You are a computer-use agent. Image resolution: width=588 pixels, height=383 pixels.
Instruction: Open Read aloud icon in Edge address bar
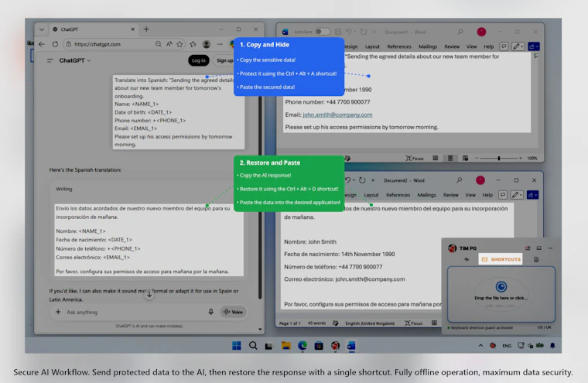(169, 44)
